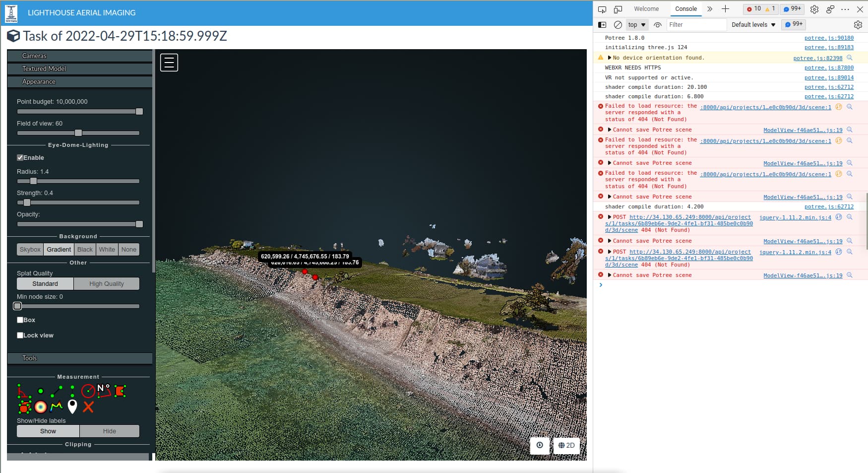Toggle device emulation in DevTools
This screenshot has width=868, height=473.
(618, 9)
